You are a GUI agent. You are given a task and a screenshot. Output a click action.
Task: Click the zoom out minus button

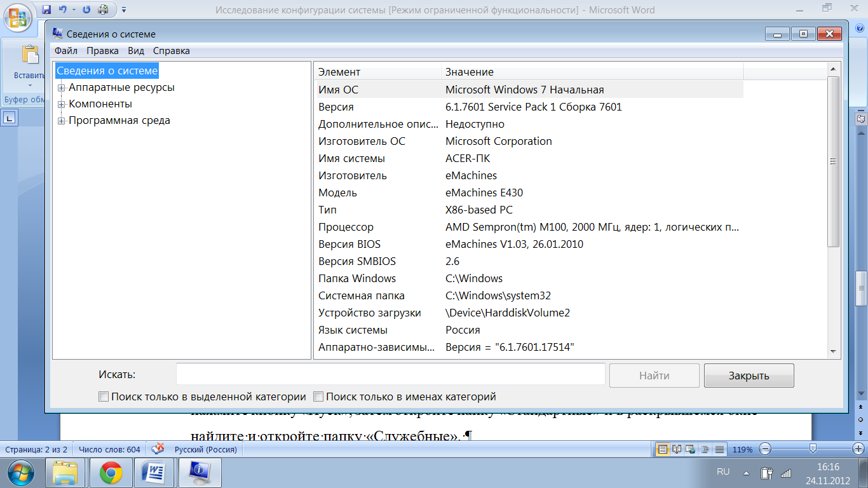766,449
